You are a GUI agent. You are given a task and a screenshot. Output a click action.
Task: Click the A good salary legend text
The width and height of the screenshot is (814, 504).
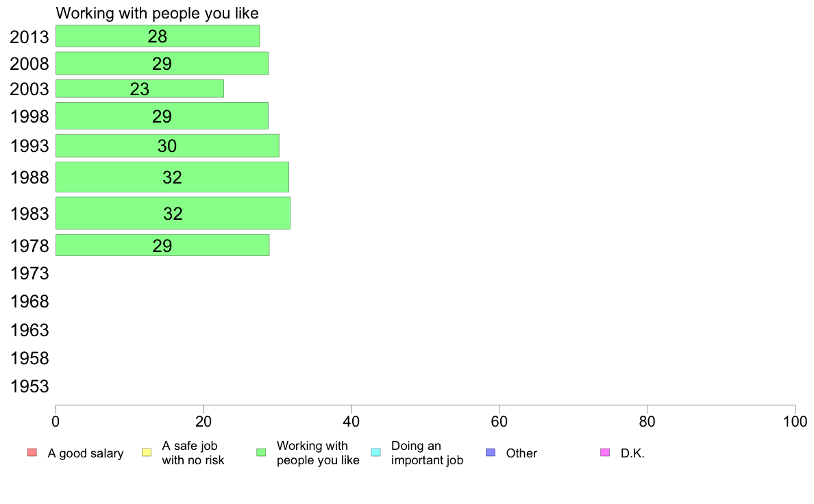click(x=86, y=453)
